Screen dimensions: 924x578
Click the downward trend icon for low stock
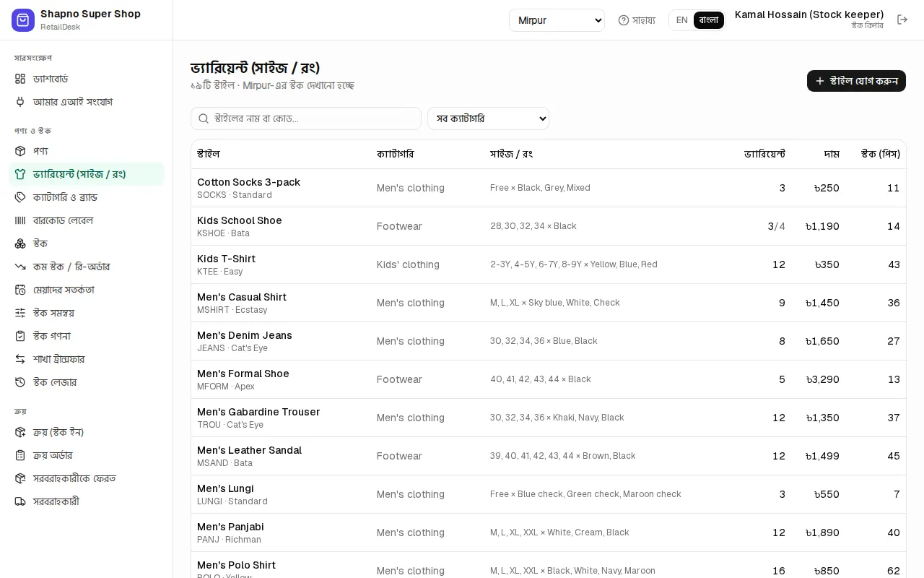point(20,267)
